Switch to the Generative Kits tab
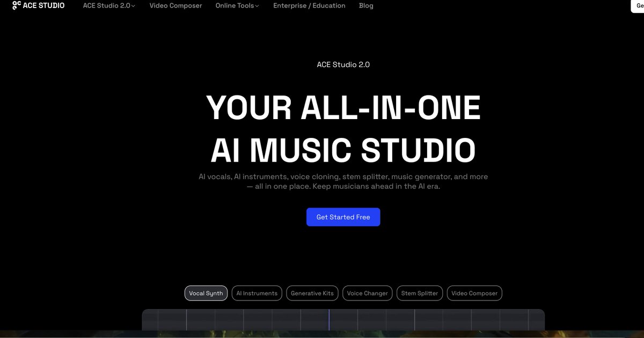The height and width of the screenshot is (338, 644). (x=312, y=293)
